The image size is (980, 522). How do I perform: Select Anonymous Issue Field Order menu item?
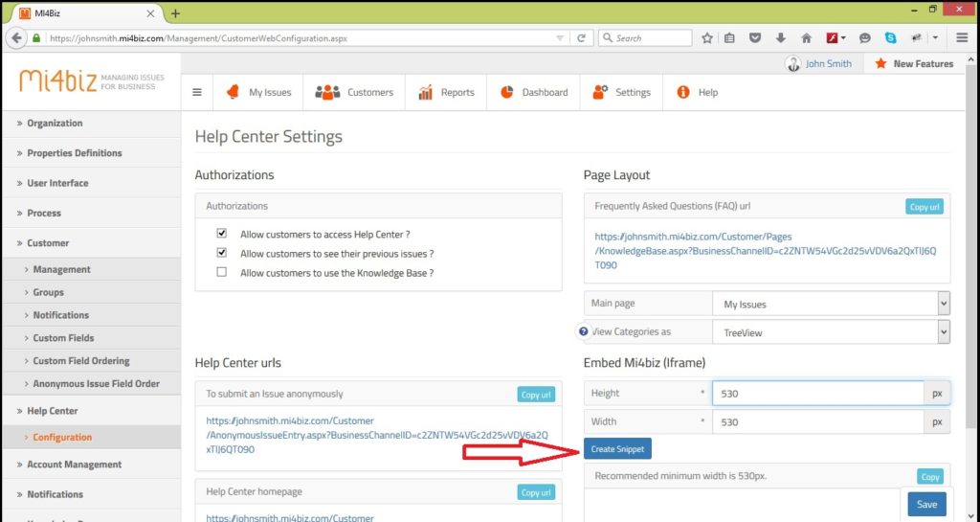96,383
